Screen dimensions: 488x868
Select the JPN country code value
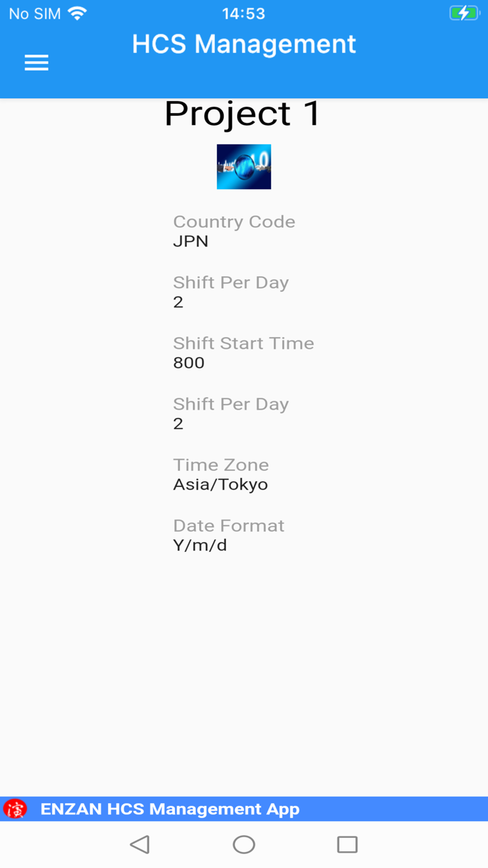(x=190, y=241)
